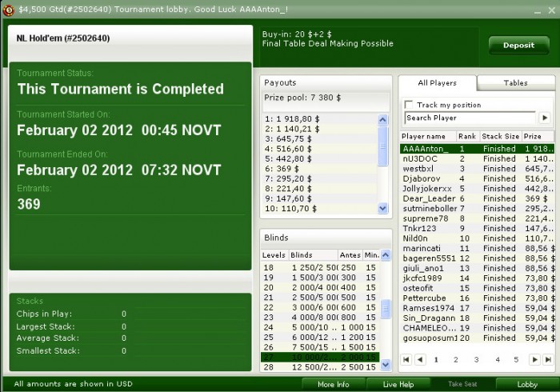The height and width of the screenshot is (392, 560).
Task: Open page 2 of players list
Action: [456, 359]
